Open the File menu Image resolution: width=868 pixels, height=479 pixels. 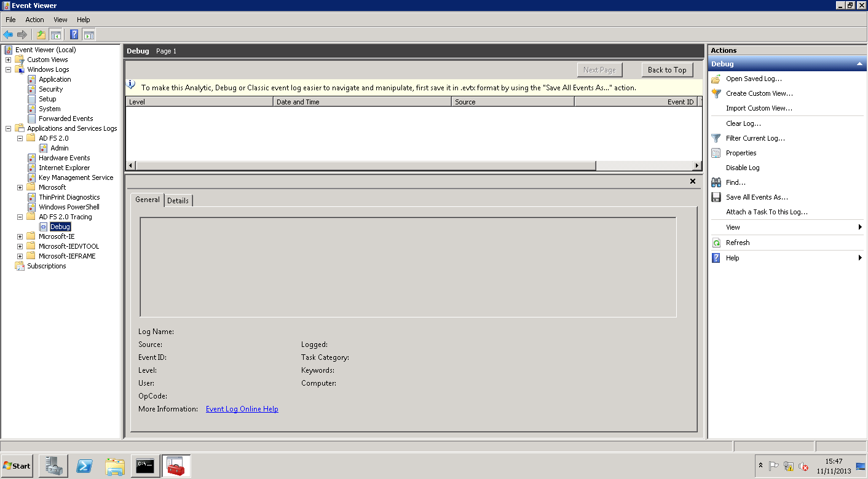[10, 20]
